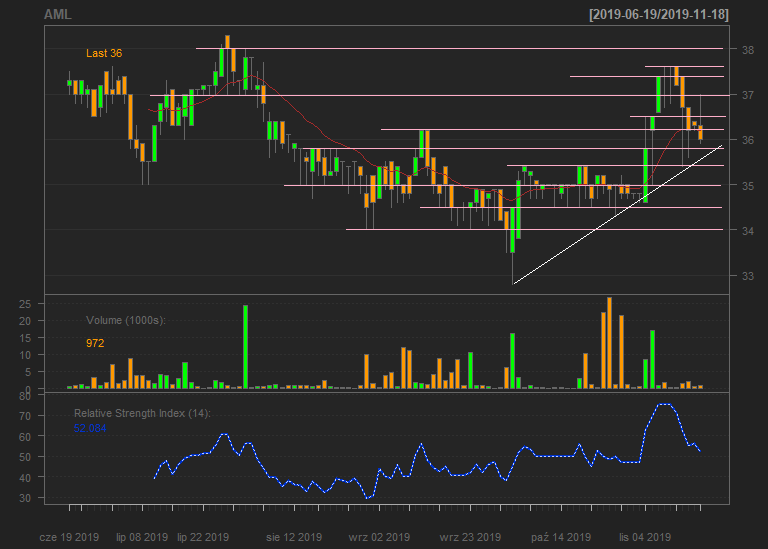Screen dimensions: 768x549
Task: Click the RSI axis label 70
Action: [x=25, y=416]
